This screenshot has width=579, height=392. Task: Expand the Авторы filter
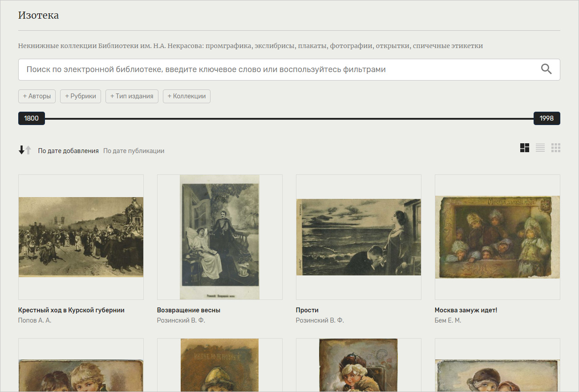37,96
